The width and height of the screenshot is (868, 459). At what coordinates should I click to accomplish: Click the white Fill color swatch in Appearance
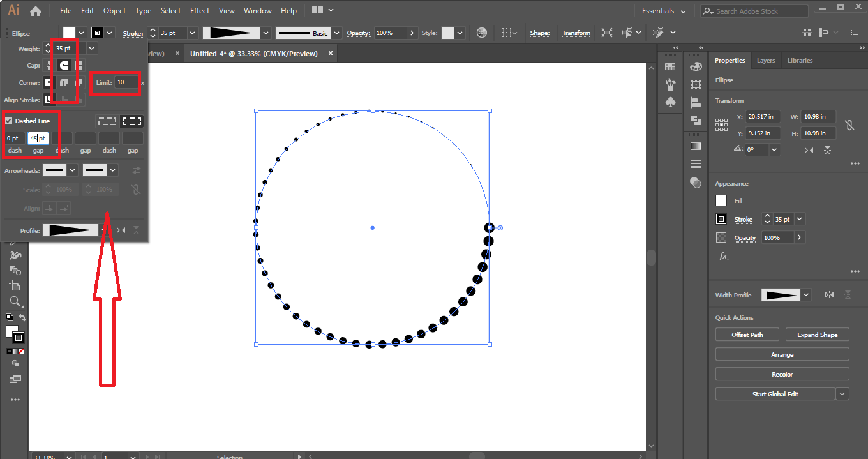tap(721, 200)
